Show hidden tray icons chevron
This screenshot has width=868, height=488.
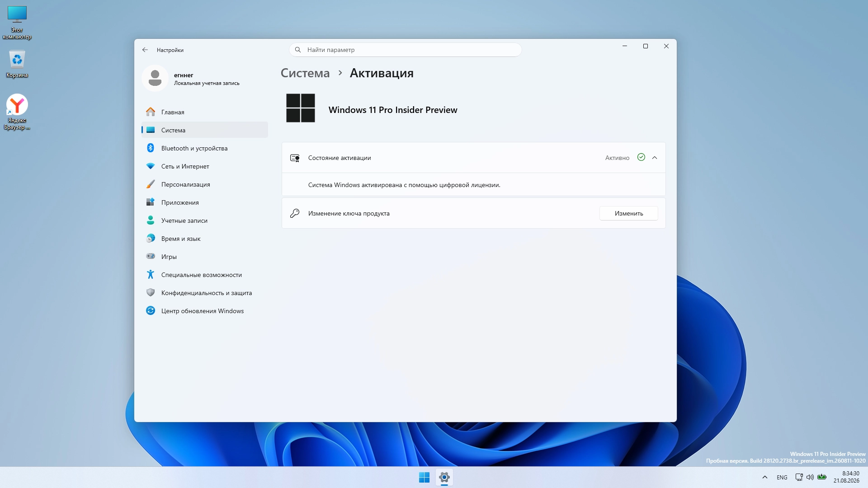click(x=765, y=477)
